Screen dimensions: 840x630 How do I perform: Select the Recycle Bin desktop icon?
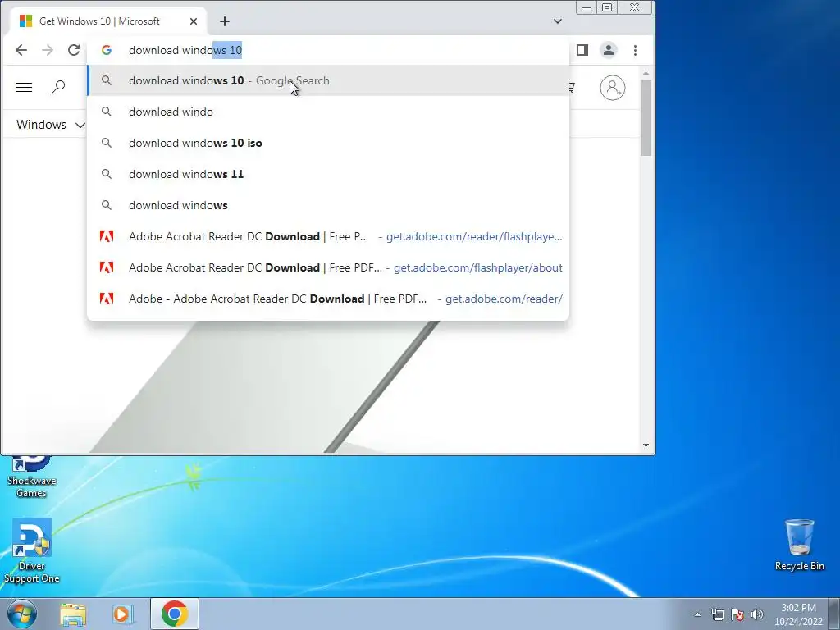tap(799, 546)
